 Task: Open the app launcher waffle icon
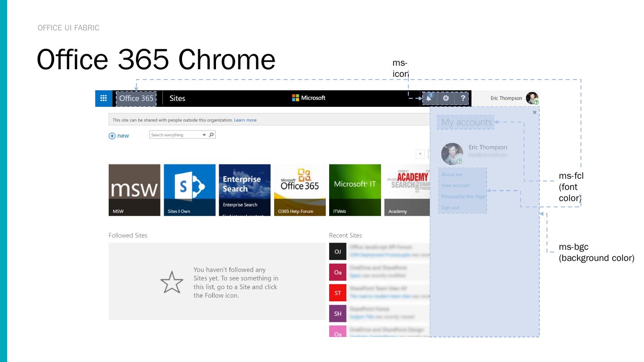tap(103, 98)
